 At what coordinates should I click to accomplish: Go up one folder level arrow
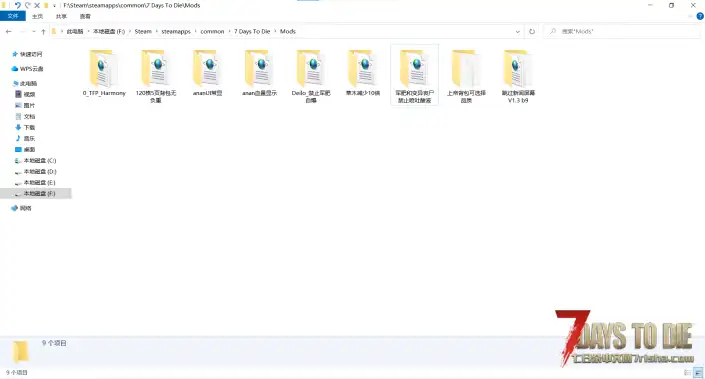pyautogui.click(x=43, y=31)
